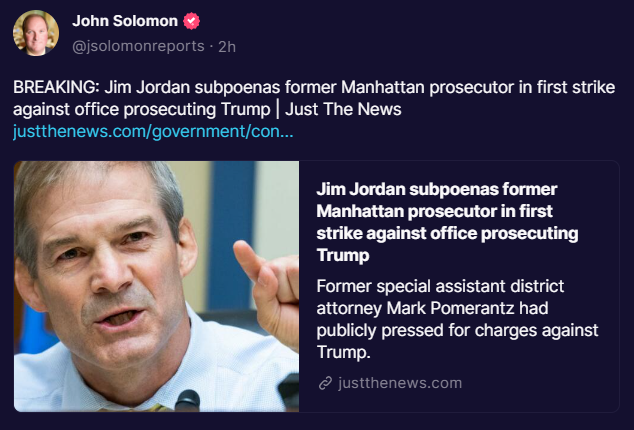
Task: Open the card headline about Jim Jordan subpoenas
Action: click(x=446, y=222)
